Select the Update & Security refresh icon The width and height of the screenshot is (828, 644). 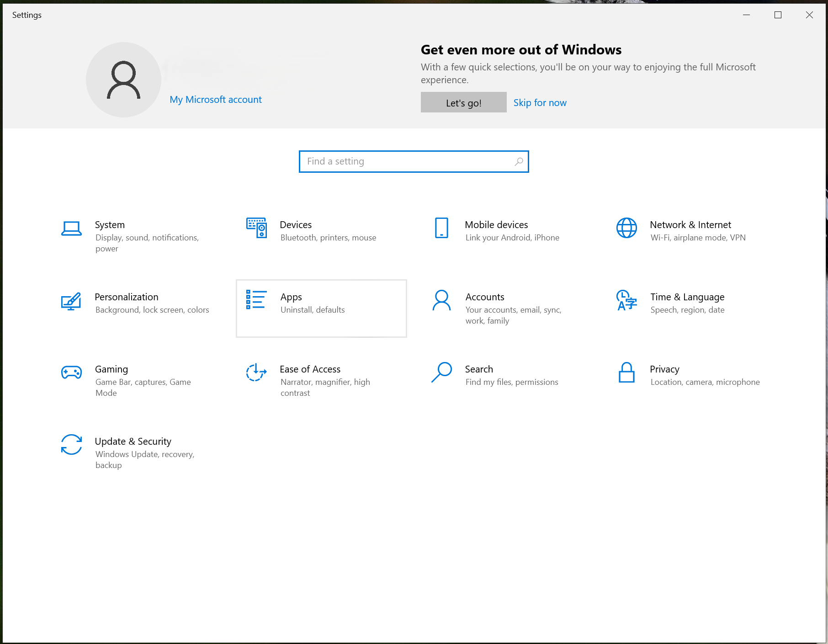pos(71,444)
